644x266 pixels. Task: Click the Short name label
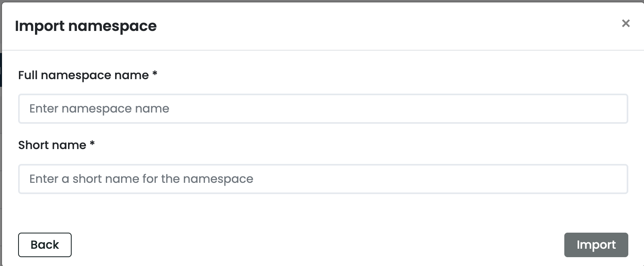pyautogui.click(x=52, y=145)
